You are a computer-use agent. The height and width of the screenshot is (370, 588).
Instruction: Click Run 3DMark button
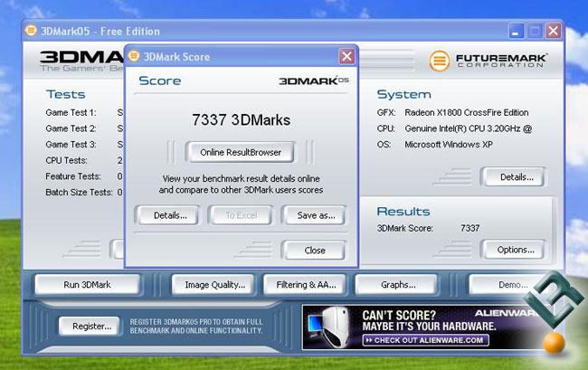coord(88,285)
